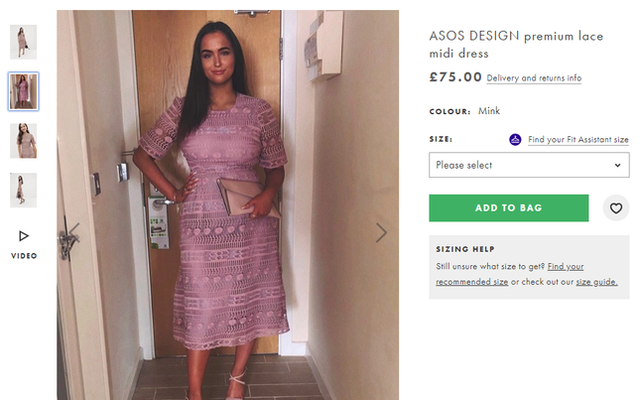Show the next product image
This screenshot has width=640, height=400.
(x=381, y=233)
